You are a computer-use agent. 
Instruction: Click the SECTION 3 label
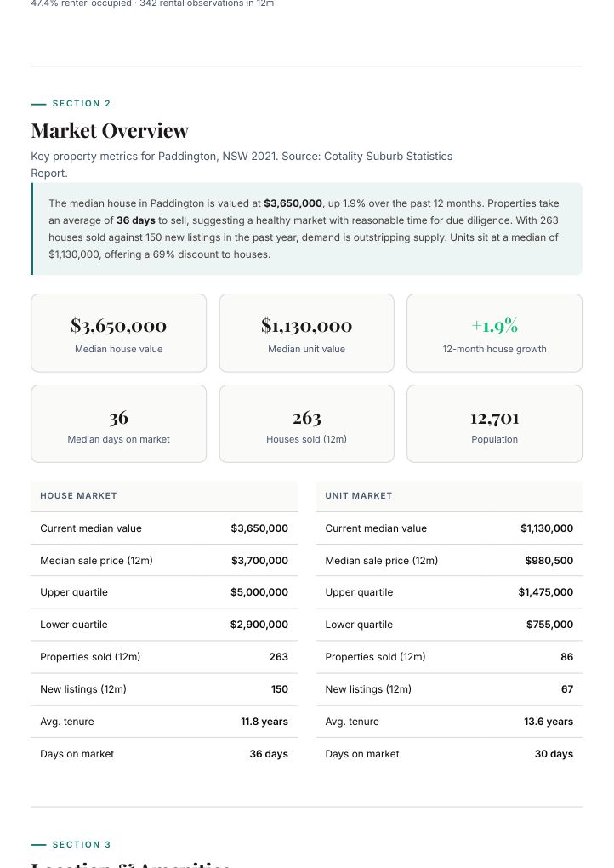pyautogui.click(x=82, y=845)
